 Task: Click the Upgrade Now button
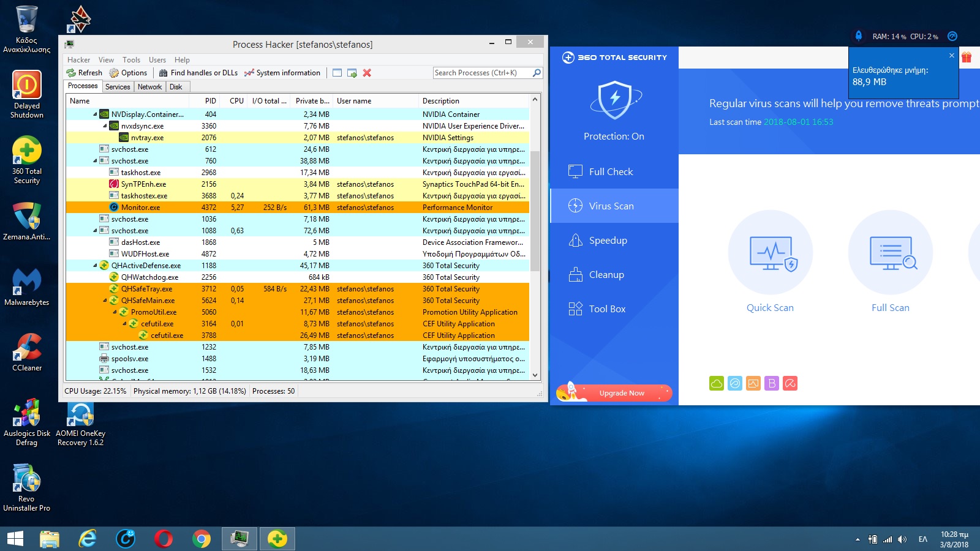point(621,393)
